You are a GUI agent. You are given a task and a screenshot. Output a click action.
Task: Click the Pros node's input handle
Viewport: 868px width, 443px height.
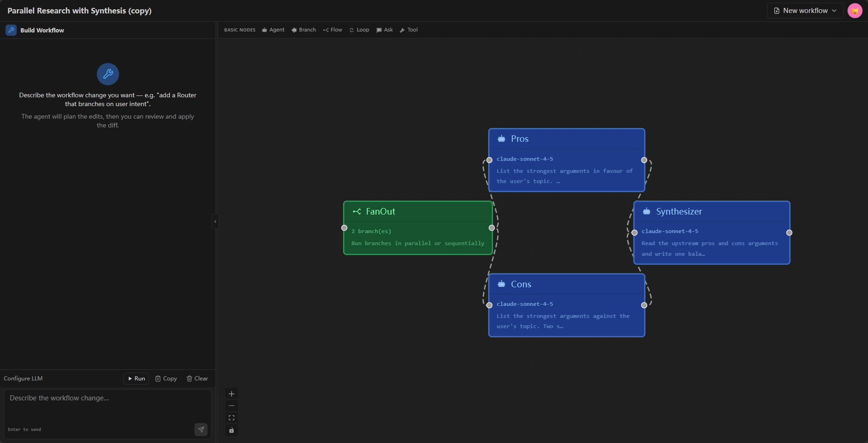[489, 160]
